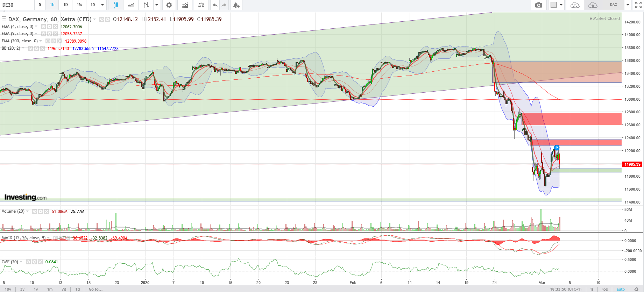Click the compare symbols scales icon
This screenshot has width=644, height=292.
click(x=201, y=5)
